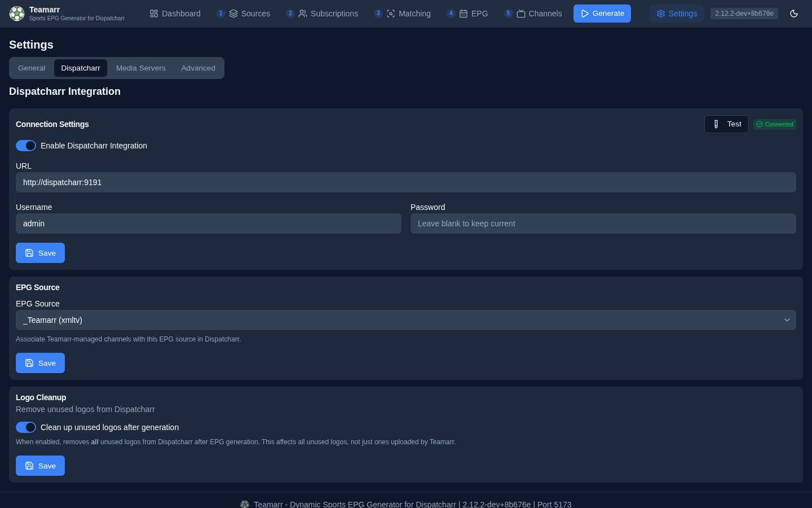Click the Connected status check icon
Viewport: 812px width, 508px height.
point(760,124)
